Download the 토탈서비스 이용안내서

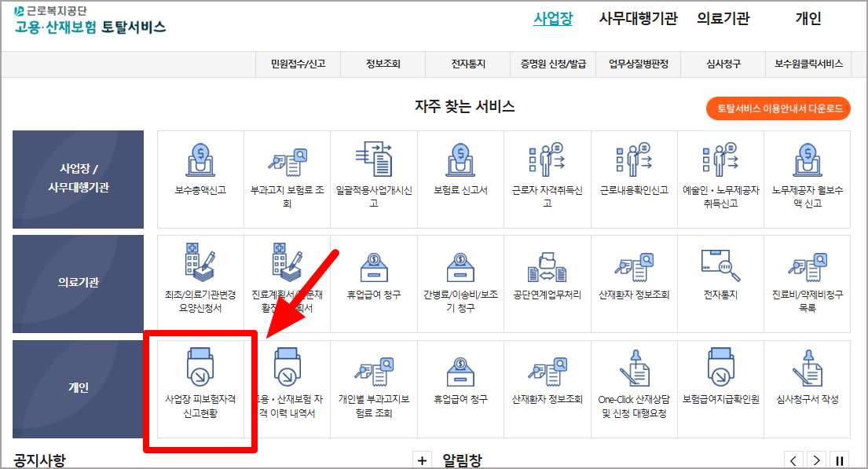coord(778,108)
